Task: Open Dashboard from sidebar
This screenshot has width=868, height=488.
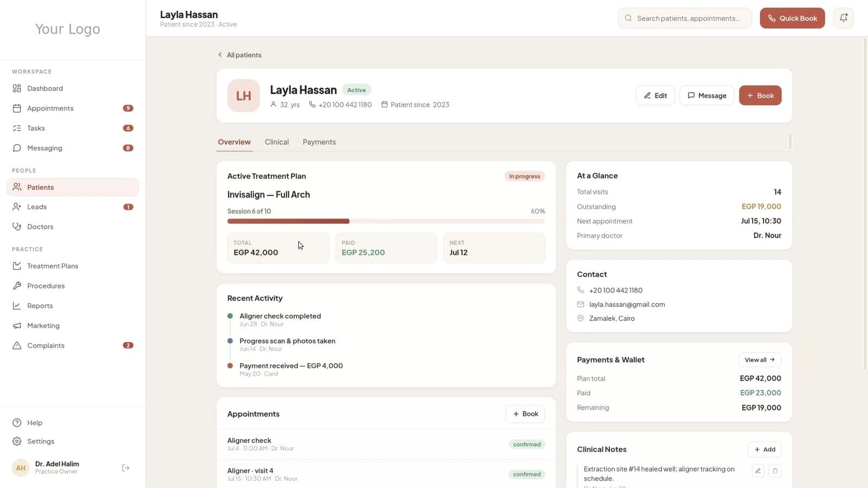Action: 73,88
